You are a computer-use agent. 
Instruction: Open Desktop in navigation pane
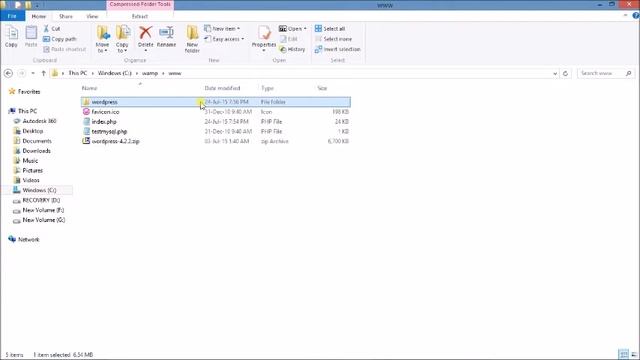29,131
